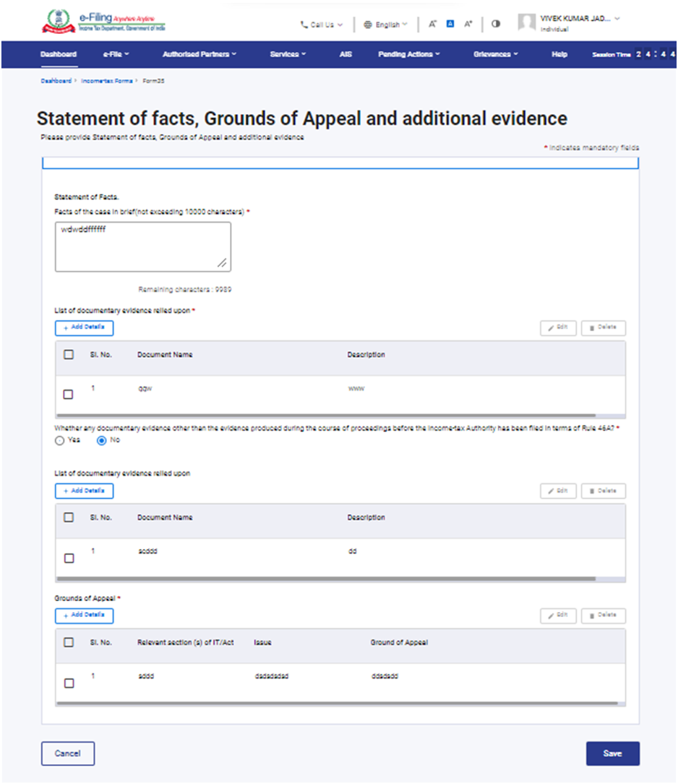Check the checkbox for document 'qqw'
Viewport: 678px width, 784px height.
click(69, 394)
